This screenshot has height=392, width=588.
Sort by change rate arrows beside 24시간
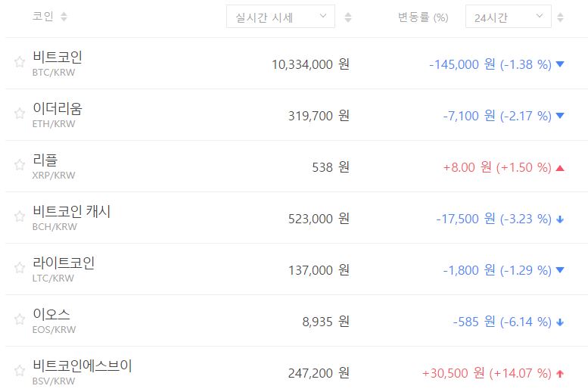561,17
